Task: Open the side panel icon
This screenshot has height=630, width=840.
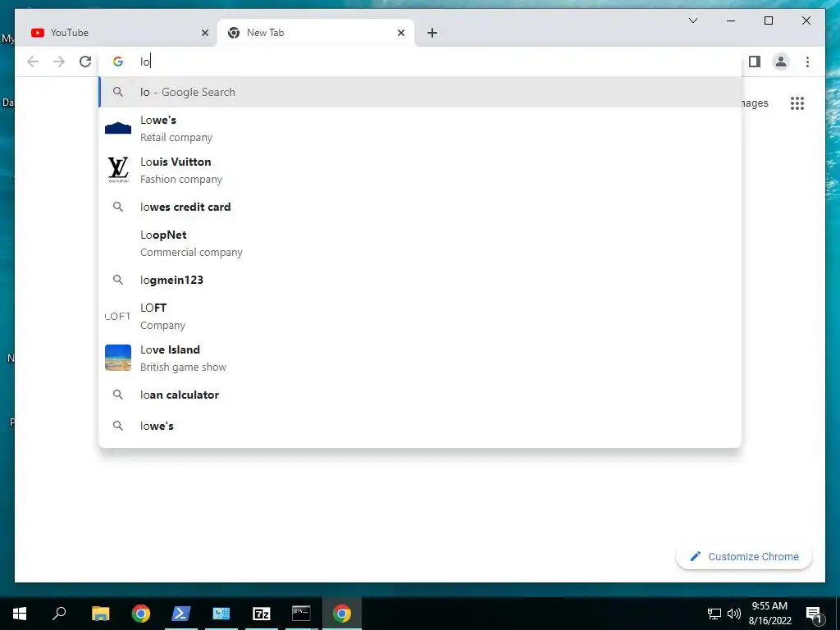Action: click(x=755, y=62)
